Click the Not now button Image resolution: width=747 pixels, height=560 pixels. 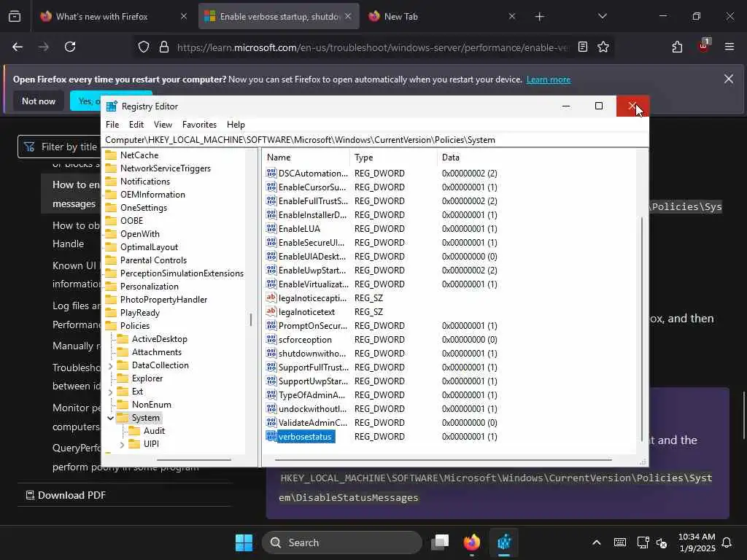[x=39, y=101]
